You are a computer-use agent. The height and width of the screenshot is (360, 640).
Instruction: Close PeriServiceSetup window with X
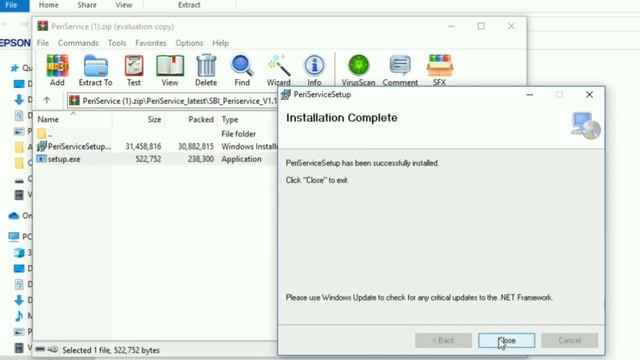click(589, 95)
